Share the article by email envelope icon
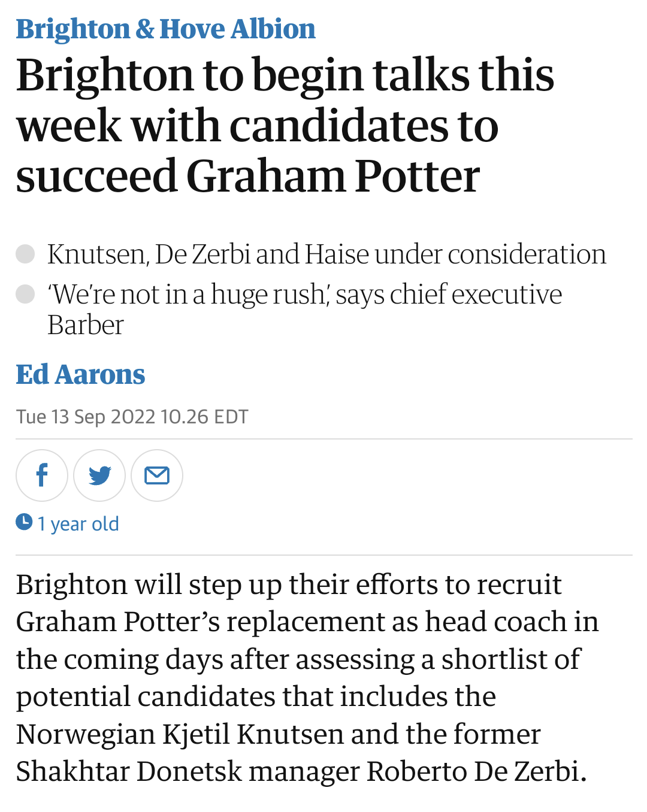 coord(157,475)
